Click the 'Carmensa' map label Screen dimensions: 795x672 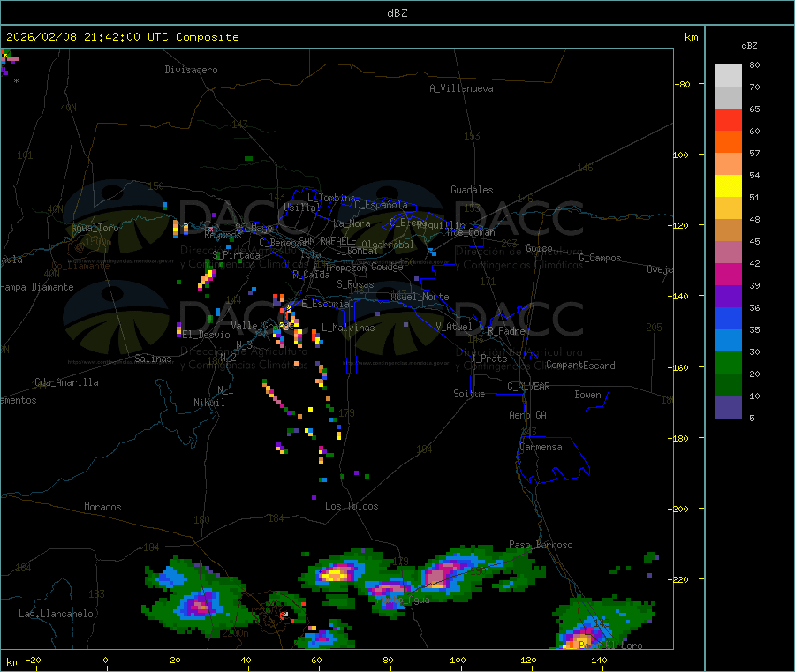(x=541, y=447)
